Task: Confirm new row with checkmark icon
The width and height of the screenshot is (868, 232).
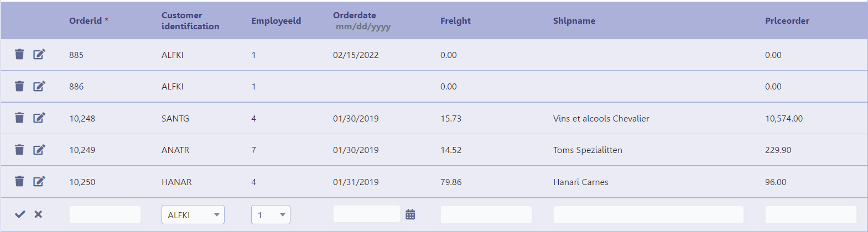Action: pos(20,214)
